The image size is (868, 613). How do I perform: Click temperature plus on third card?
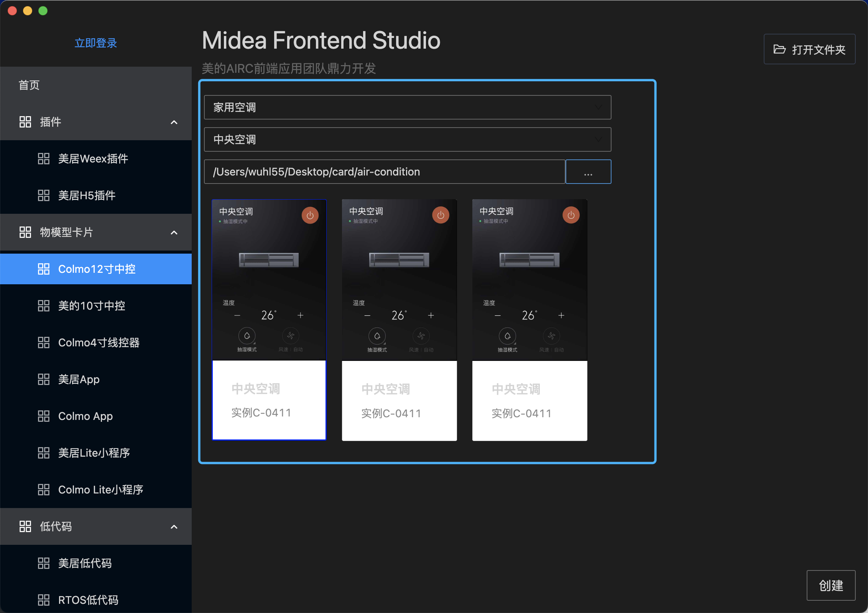561,315
